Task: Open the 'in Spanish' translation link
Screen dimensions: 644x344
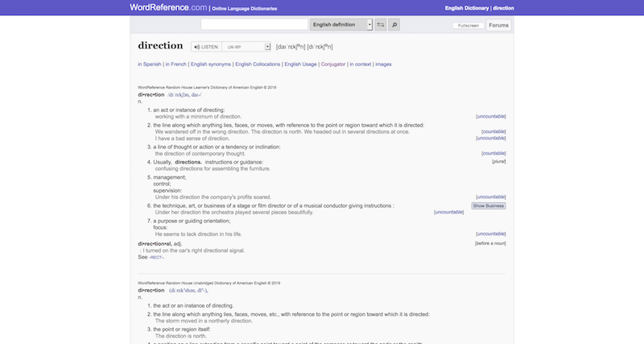Action: 150,64
